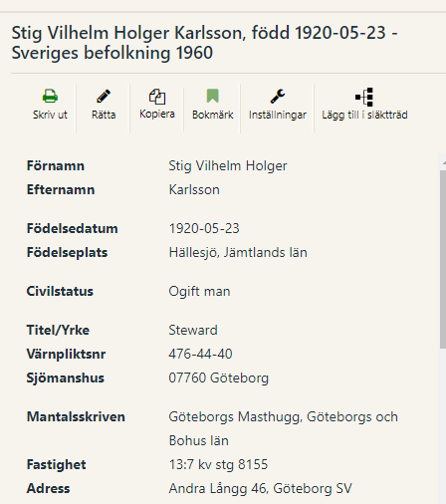Screen dimensions: 446x504
Task: Open Inställningar via the wrench icon
Action: click(278, 97)
